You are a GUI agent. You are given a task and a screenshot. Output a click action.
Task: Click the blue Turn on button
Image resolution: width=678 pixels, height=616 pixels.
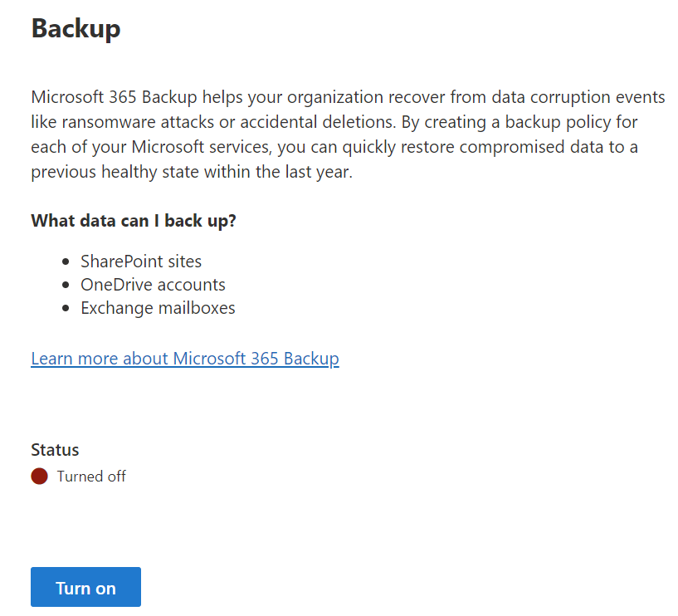[85, 587]
